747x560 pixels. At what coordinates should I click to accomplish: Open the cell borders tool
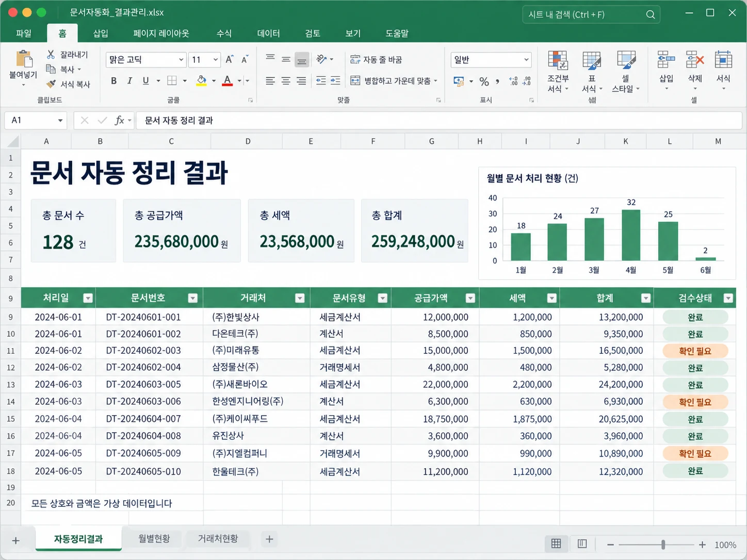(172, 80)
